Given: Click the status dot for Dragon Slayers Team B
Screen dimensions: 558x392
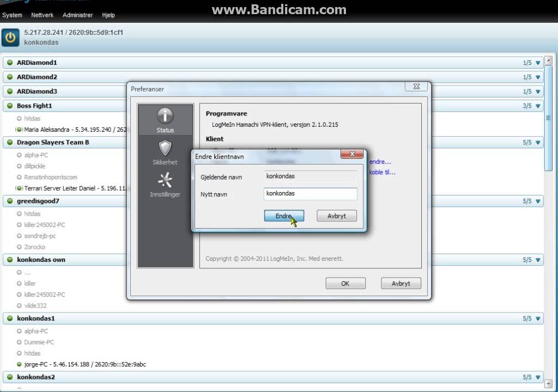Looking at the screenshot, I should coord(10,142).
